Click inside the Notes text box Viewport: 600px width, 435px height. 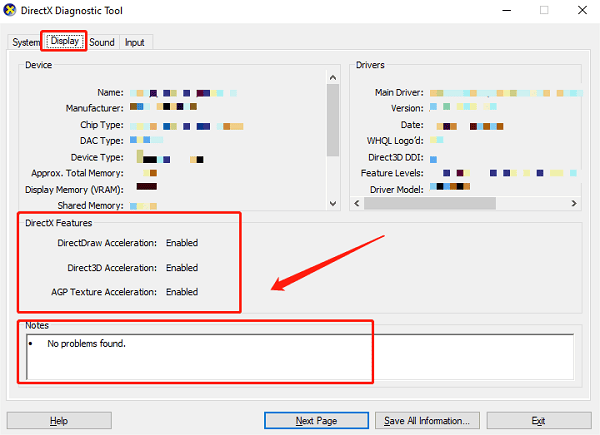(x=300, y=357)
